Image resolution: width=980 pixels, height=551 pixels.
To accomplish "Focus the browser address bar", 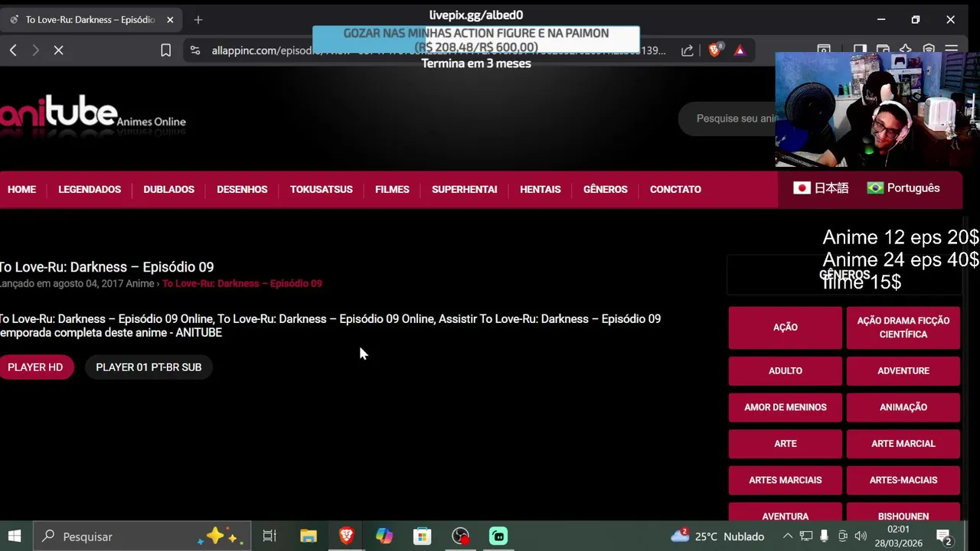I will [438, 51].
